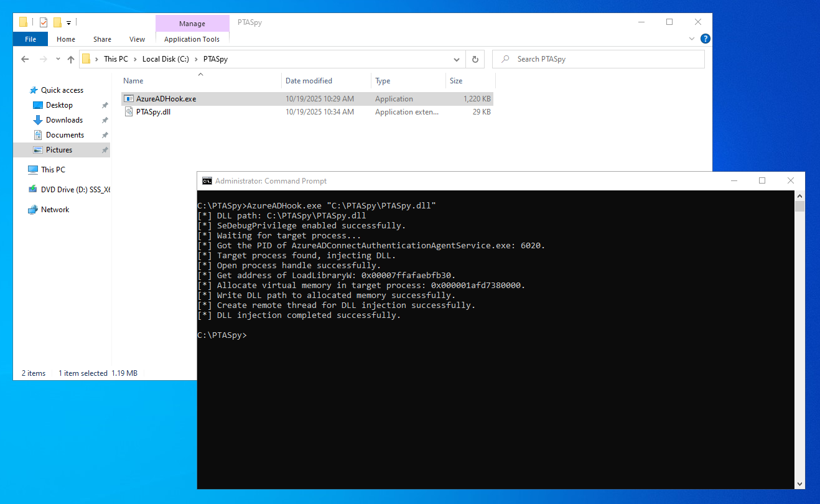Viewport: 820px width, 504px height.
Task: Select This PC in navigation pane
Action: (53, 170)
